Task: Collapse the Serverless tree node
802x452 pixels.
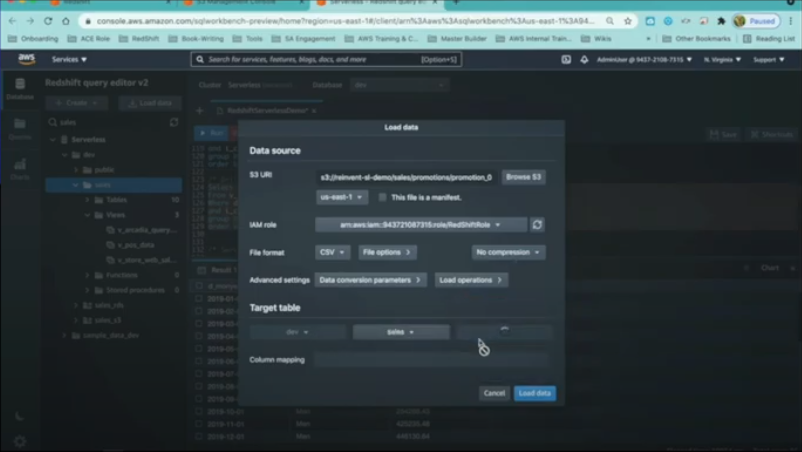Action: pos(53,139)
